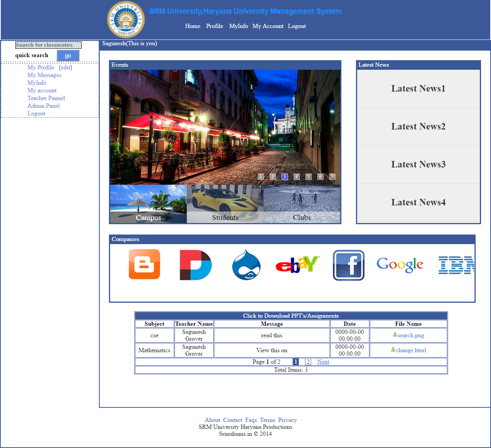The image size is (491, 448).
Task: Go to page 2 of downloads table
Action: pos(308,362)
